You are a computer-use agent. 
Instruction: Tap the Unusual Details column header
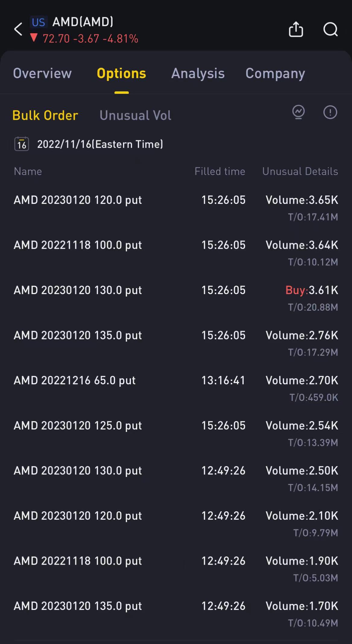pos(300,171)
